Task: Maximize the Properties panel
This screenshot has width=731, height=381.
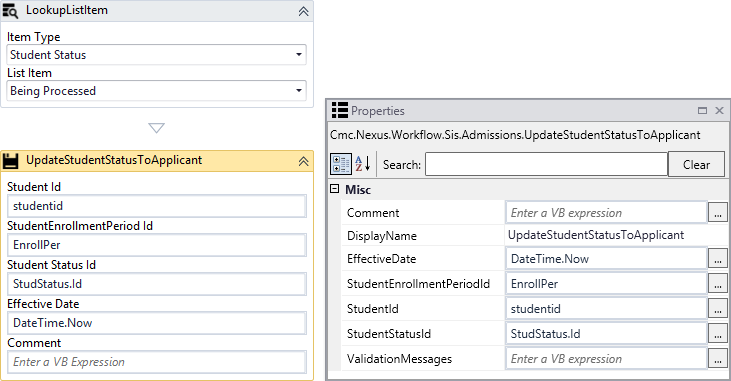Action: click(x=702, y=111)
